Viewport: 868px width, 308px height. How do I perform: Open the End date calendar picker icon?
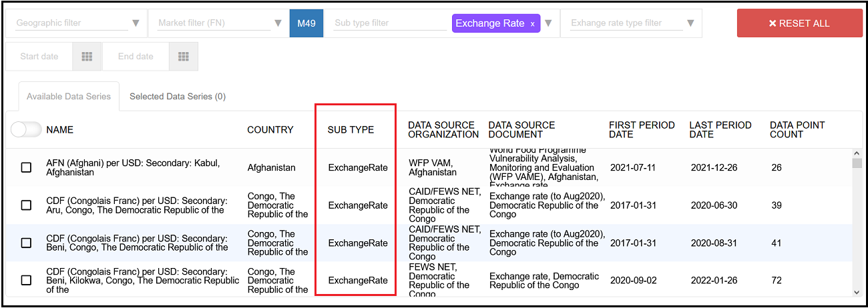(x=184, y=57)
